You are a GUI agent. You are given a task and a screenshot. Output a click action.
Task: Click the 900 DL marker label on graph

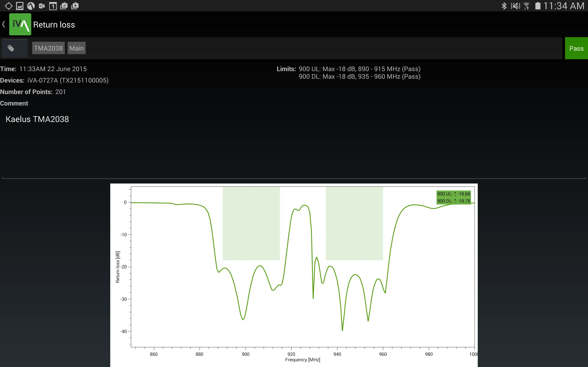(x=453, y=201)
